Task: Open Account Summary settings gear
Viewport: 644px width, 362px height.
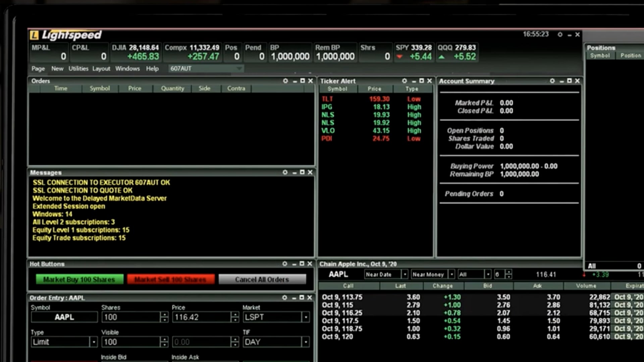Action: [552, 81]
